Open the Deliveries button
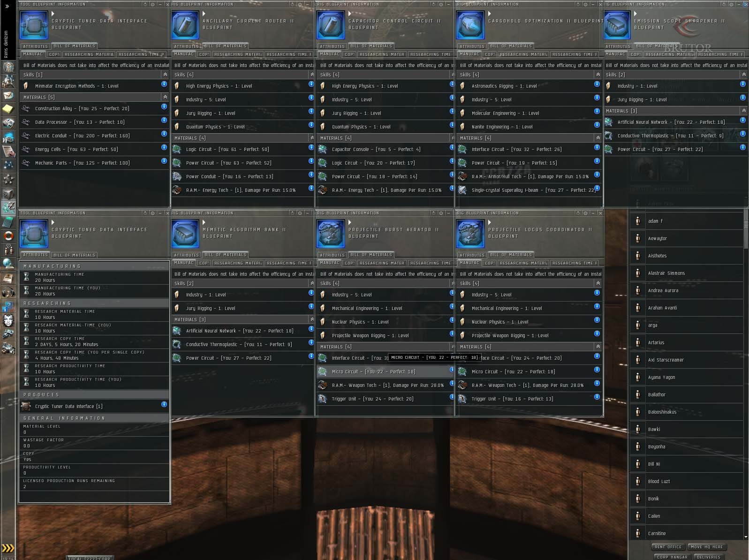The image size is (749, 560). pyautogui.click(x=708, y=557)
